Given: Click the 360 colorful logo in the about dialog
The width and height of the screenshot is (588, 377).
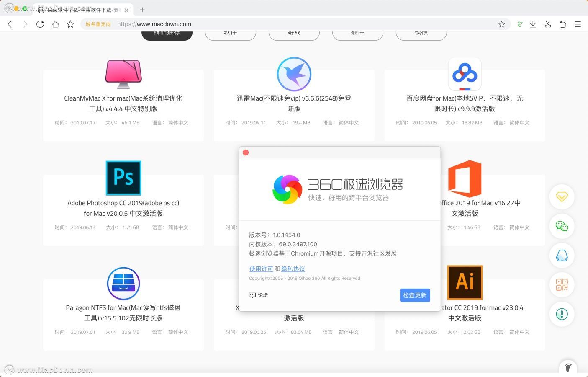Looking at the screenshot, I should [x=288, y=189].
